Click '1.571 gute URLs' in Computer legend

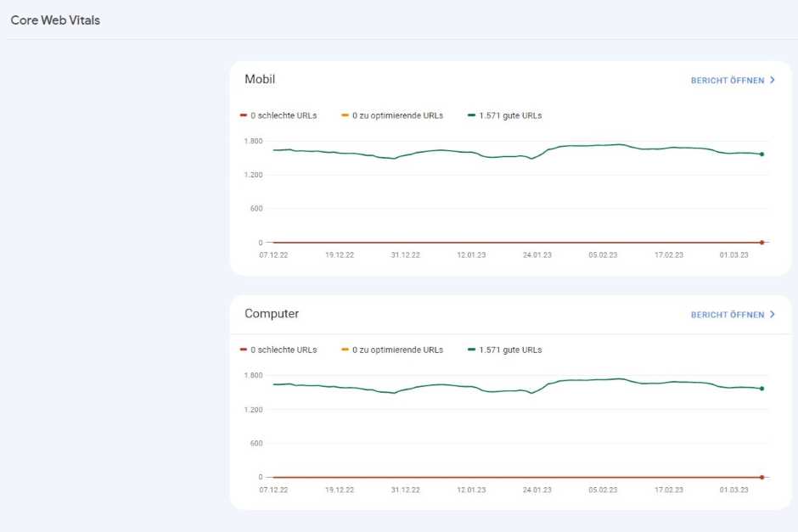(510, 350)
